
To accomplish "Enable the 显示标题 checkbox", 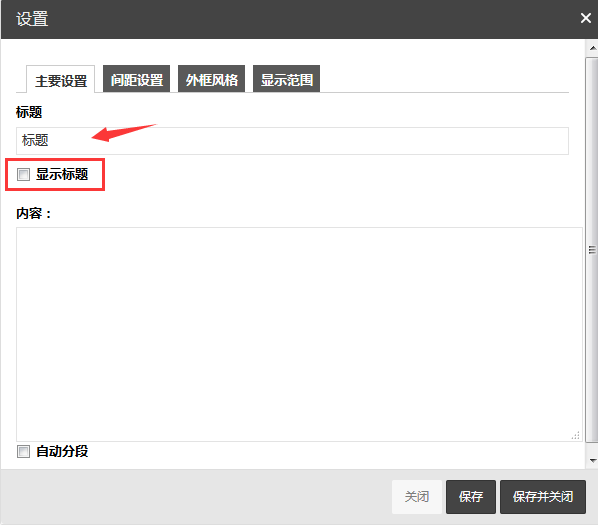I will (x=23, y=175).
